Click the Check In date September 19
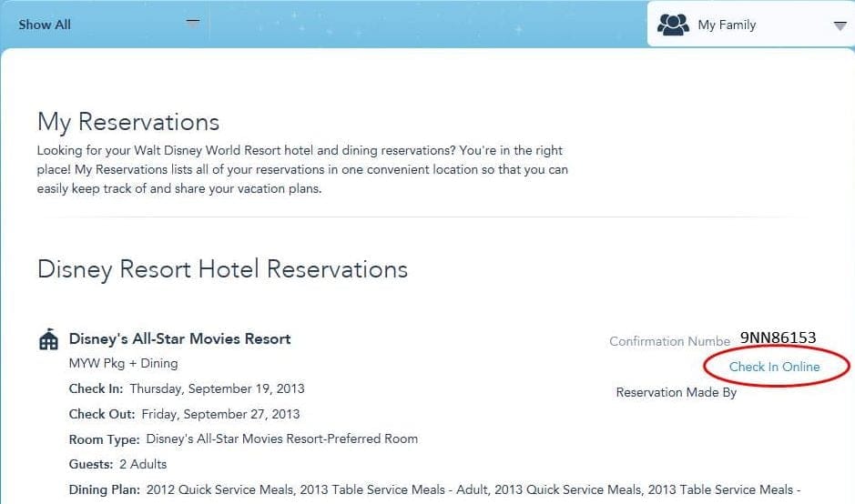The height and width of the screenshot is (504, 855). (217, 388)
